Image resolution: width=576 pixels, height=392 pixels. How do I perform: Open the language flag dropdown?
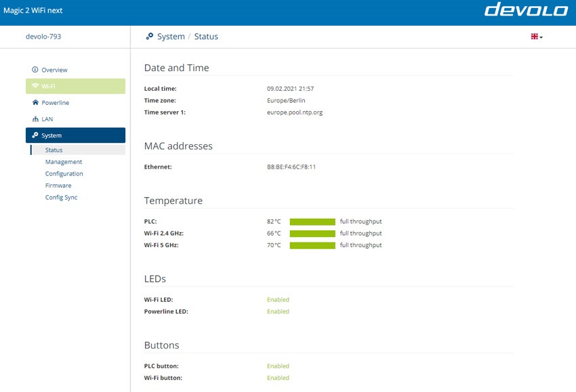tap(537, 37)
